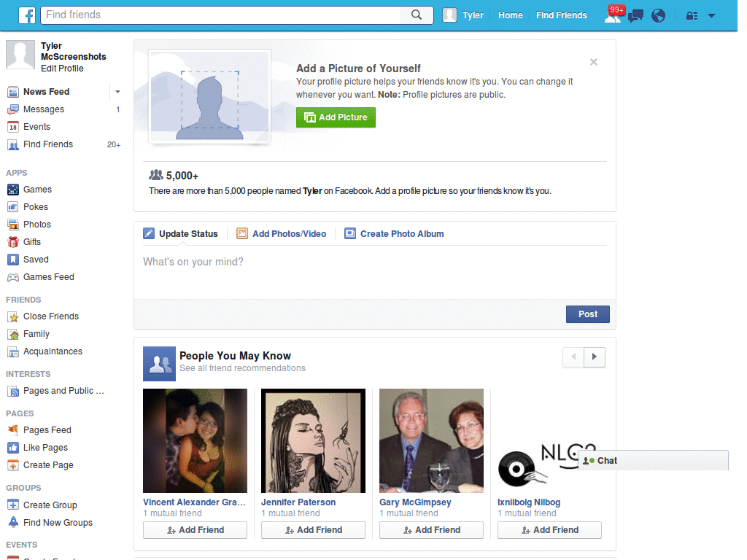Click the What's on your mind field

(375, 273)
